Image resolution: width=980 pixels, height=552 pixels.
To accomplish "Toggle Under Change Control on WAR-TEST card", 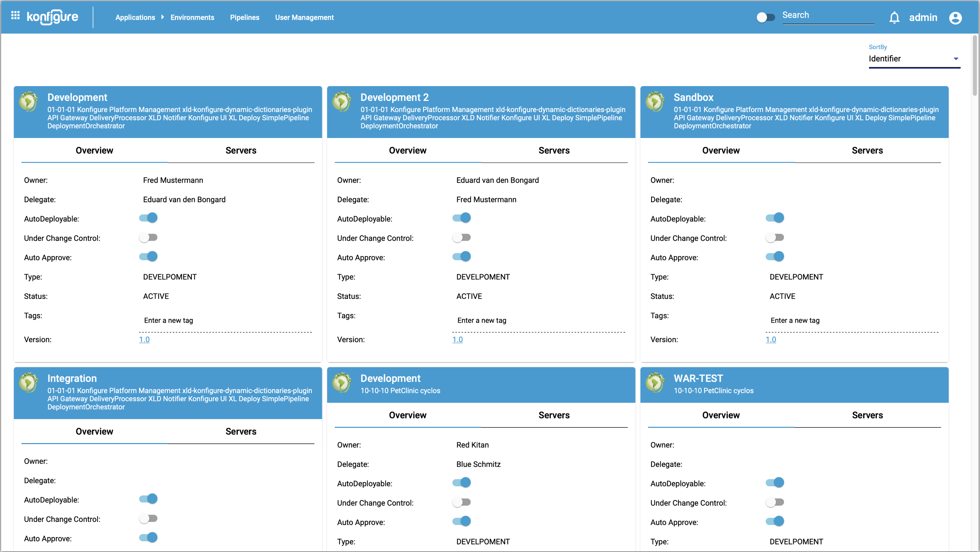I will [x=775, y=503].
